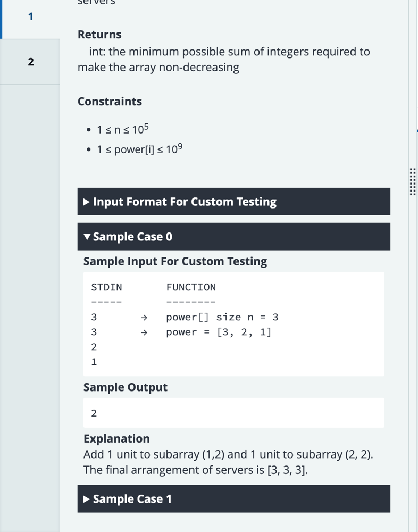This screenshot has height=532, width=418.
Task: Click the FUNCTION column header
Action: [191, 287]
